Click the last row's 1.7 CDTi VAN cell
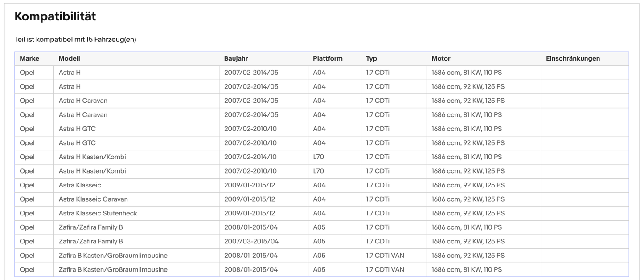The image size is (644, 280). 385,269
